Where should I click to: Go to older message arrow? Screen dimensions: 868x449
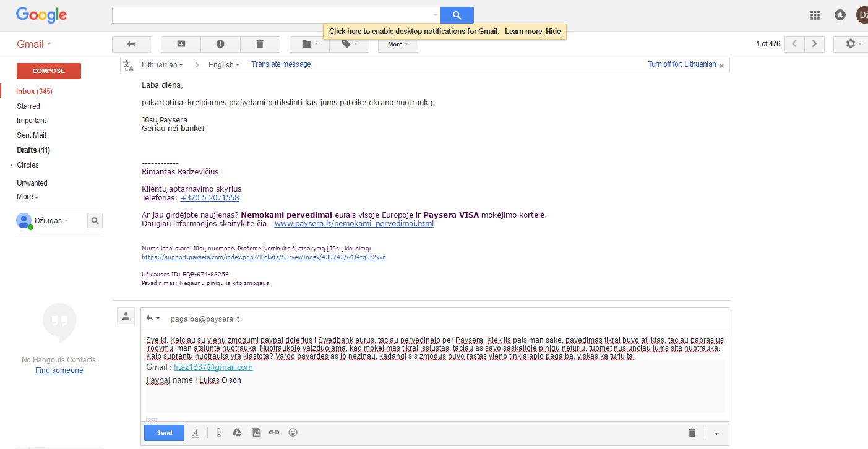(815, 44)
